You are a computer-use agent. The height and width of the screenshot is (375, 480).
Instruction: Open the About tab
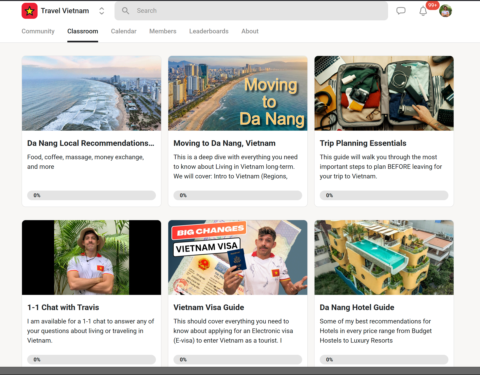point(250,31)
